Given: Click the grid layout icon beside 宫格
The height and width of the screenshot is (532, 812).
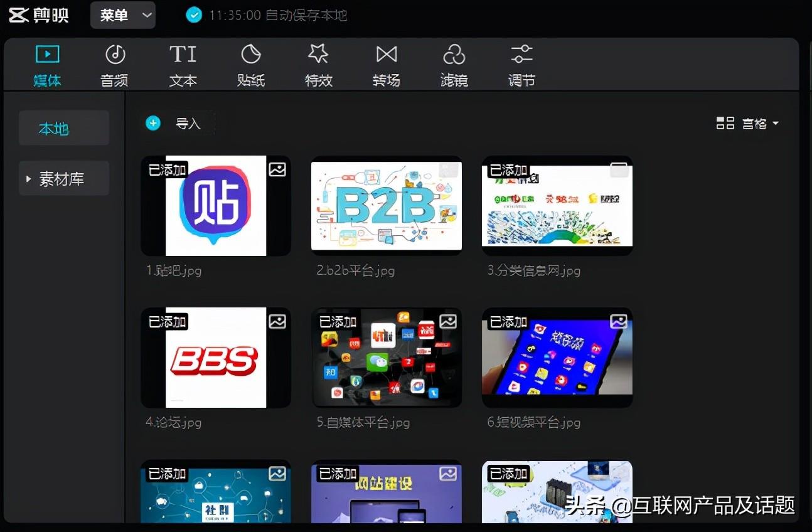Looking at the screenshot, I should [725, 123].
